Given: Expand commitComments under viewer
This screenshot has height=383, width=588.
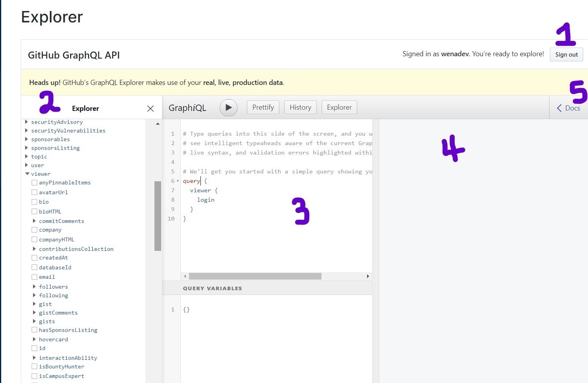Looking at the screenshot, I should [x=34, y=221].
